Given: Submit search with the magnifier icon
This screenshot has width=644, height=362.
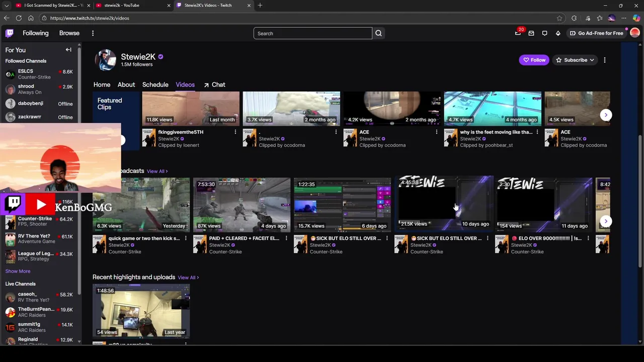Looking at the screenshot, I should click(x=378, y=33).
